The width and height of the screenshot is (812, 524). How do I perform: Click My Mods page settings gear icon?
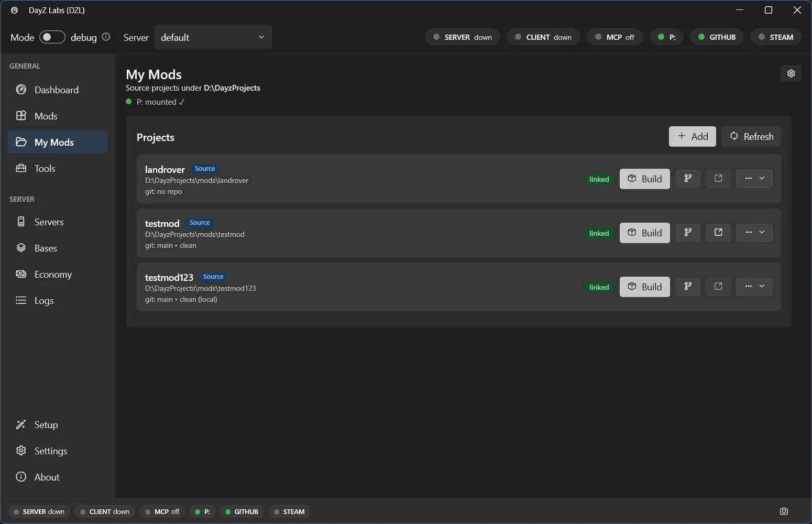pos(791,73)
